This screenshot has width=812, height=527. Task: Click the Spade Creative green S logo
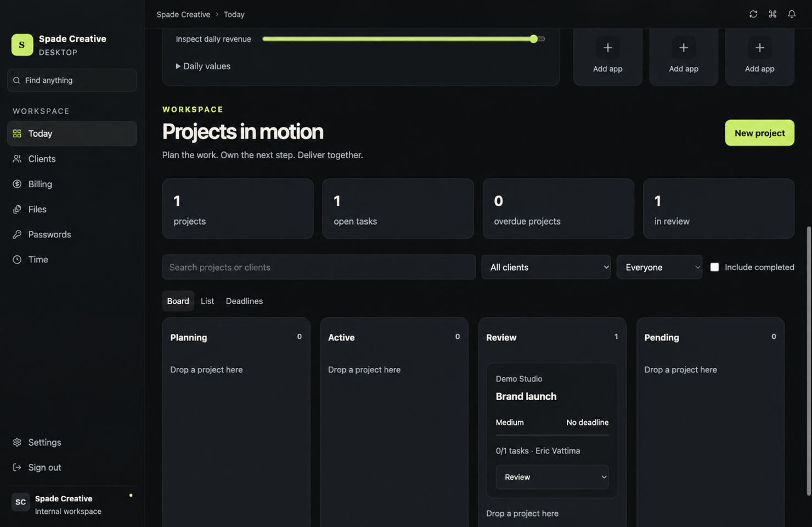[22, 45]
